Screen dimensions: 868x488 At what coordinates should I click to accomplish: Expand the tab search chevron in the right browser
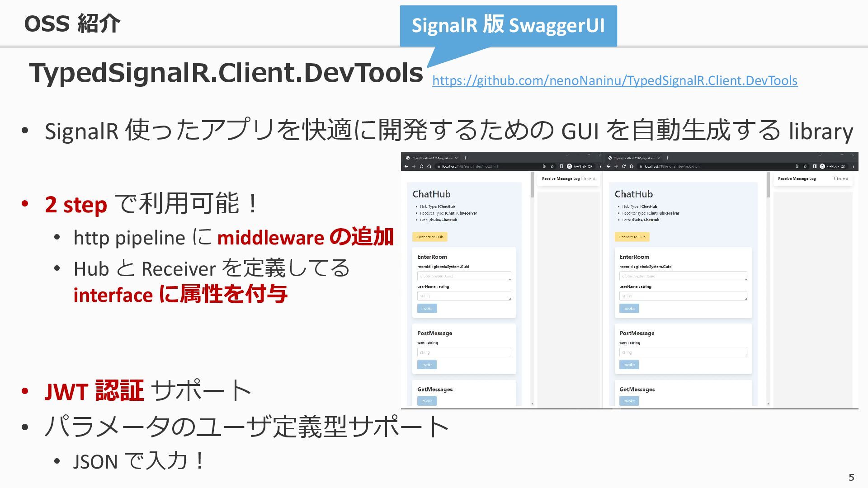pyautogui.click(x=819, y=155)
